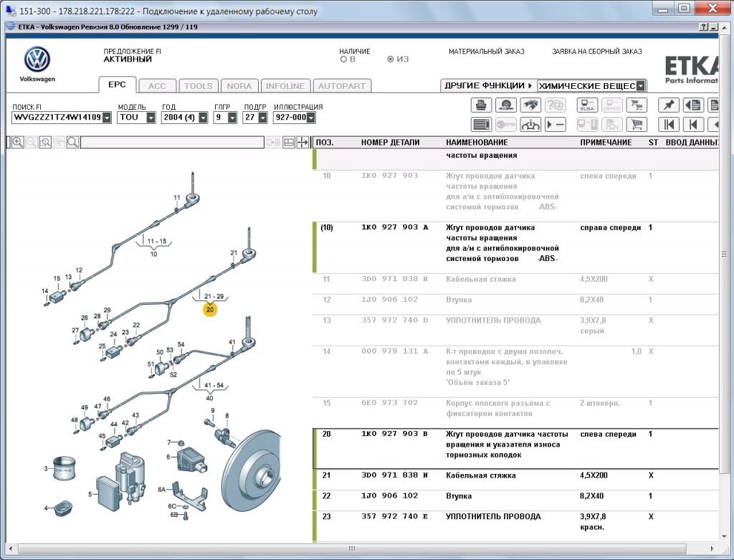Jump to first record icon

(669, 125)
